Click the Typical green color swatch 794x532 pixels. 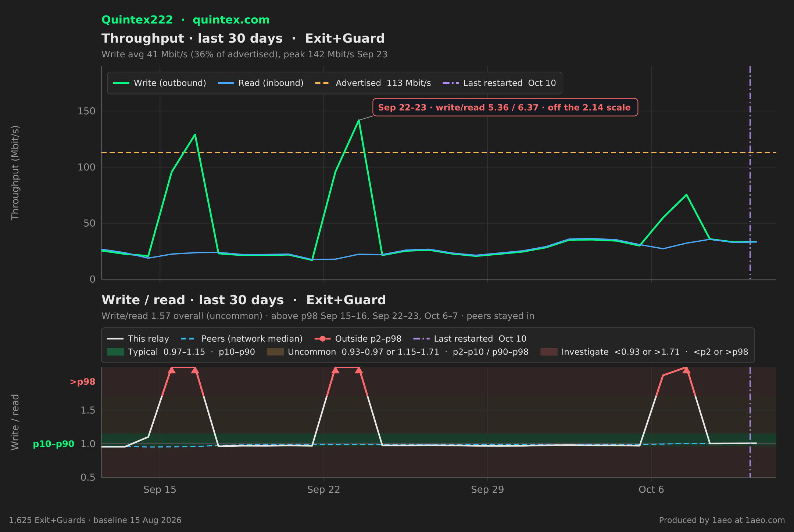[x=115, y=352]
